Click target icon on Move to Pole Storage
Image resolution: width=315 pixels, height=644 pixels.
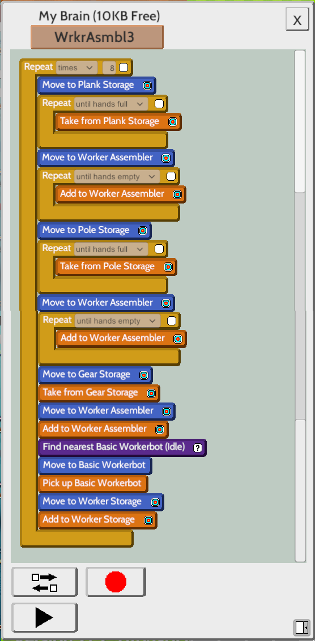(x=143, y=230)
